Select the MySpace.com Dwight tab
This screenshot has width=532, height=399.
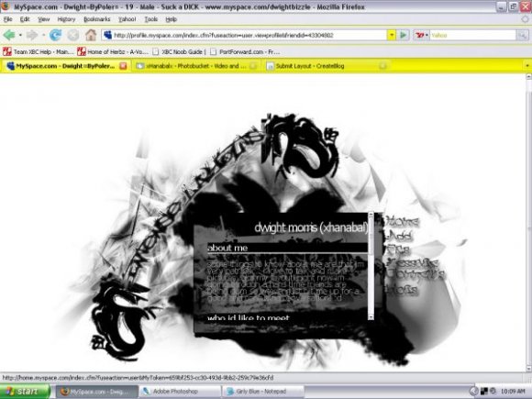click(x=65, y=66)
